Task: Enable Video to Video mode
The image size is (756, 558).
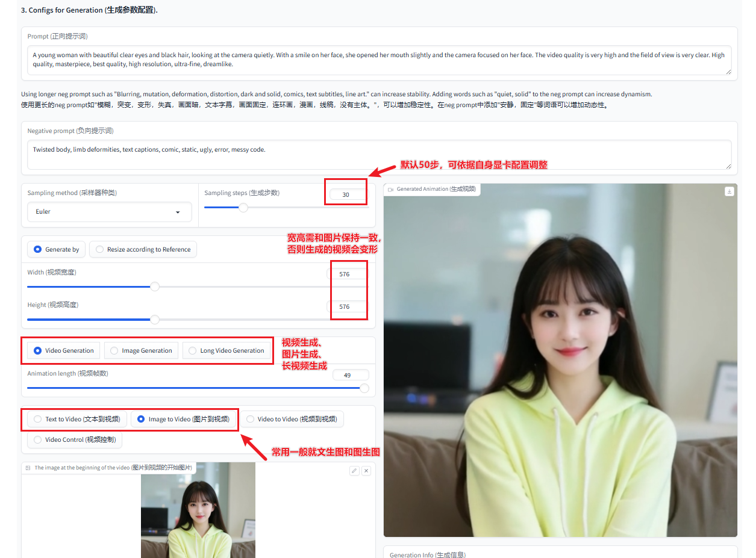Action: click(x=292, y=419)
